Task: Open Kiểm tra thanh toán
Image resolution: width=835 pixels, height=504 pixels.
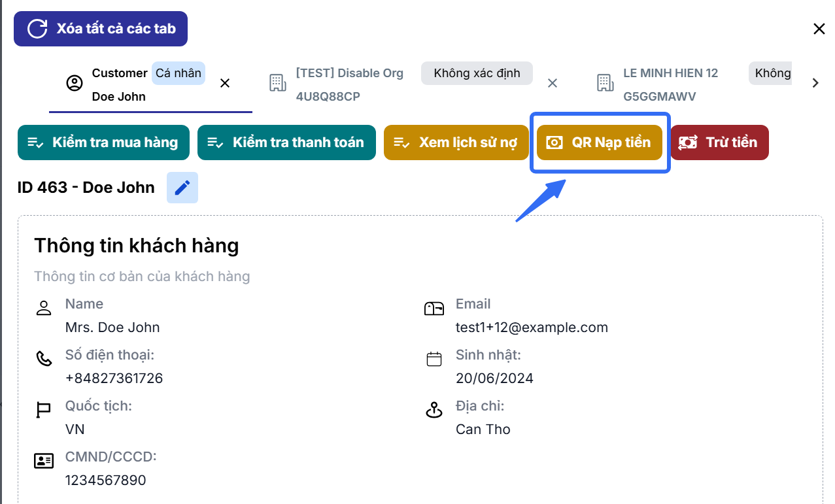Action: [286, 143]
